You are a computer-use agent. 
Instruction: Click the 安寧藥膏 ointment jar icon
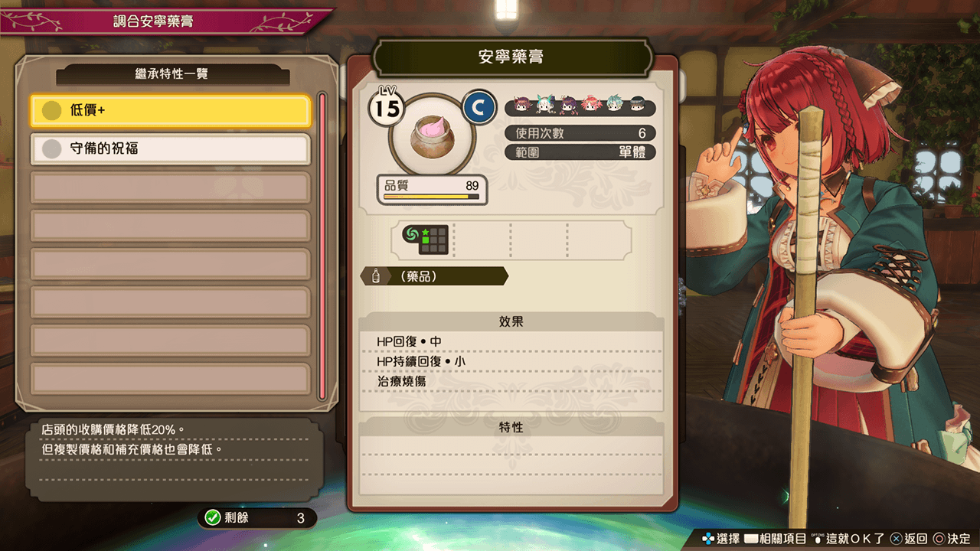coord(433,134)
